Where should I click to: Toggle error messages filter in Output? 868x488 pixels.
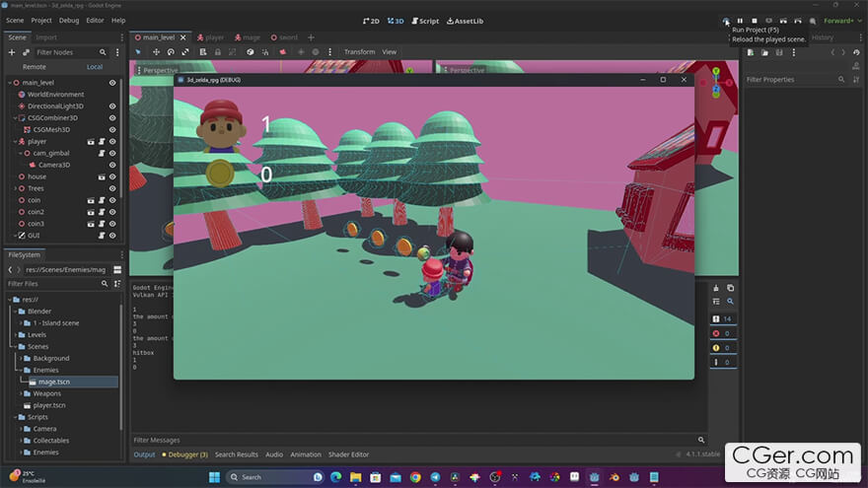pos(723,333)
